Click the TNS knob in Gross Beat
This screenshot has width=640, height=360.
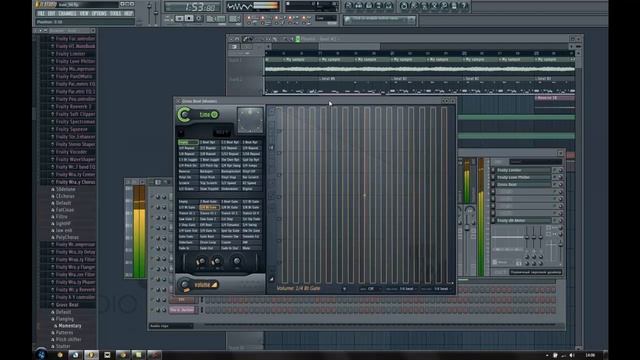click(x=237, y=262)
